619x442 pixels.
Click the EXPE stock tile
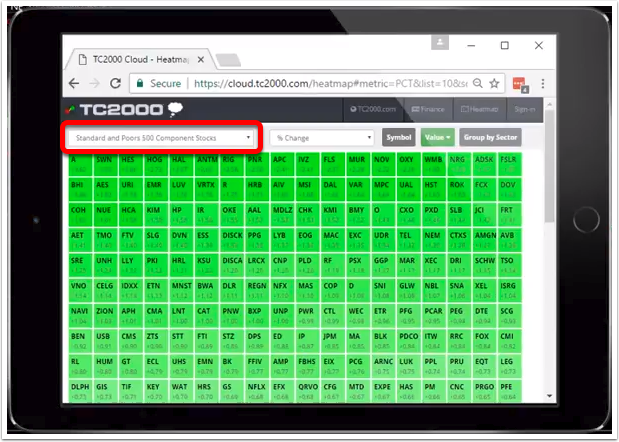[383, 391]
